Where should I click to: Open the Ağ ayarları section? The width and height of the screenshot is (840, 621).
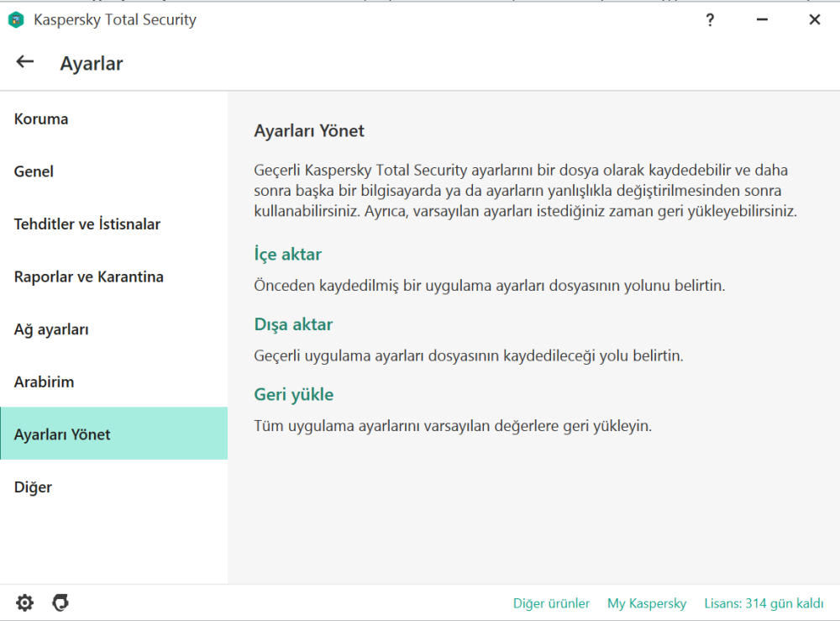[x=52, y=329]
